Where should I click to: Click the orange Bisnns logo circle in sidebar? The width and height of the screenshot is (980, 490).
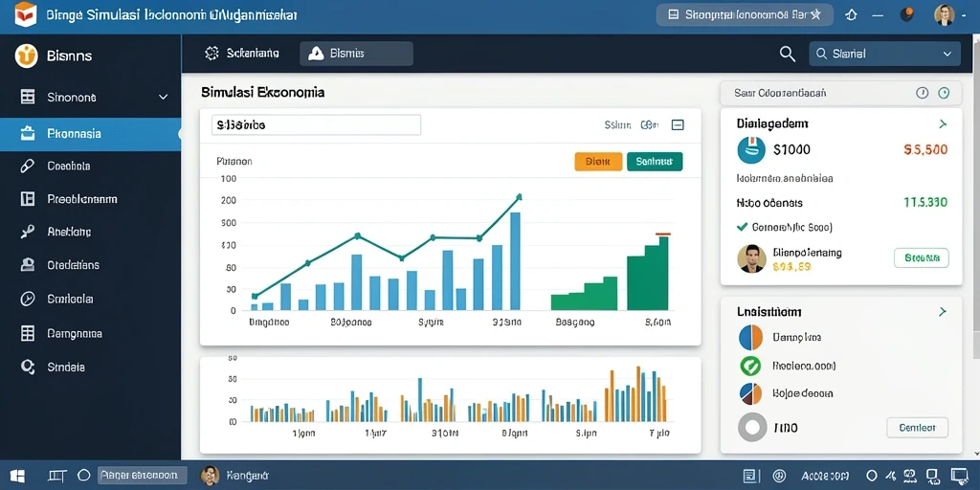(26, 56)
